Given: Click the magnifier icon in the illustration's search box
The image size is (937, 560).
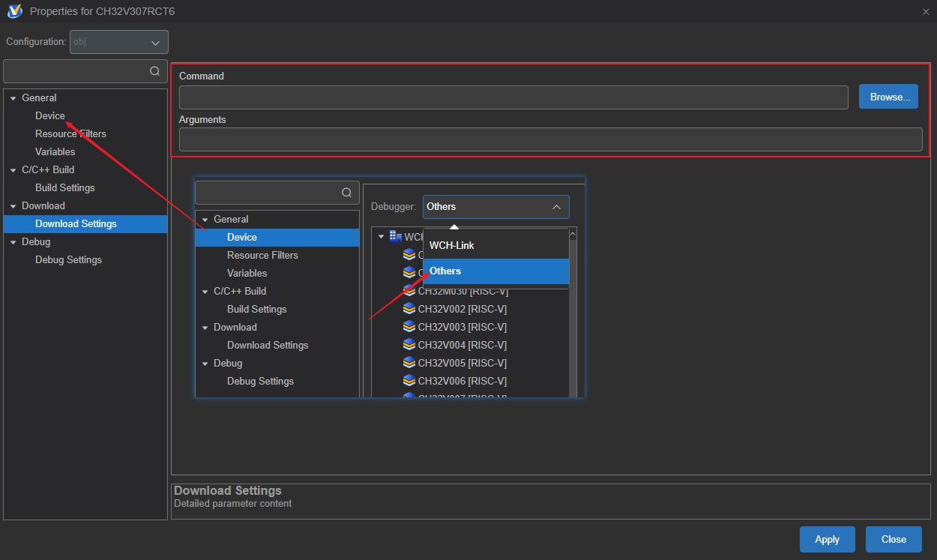Looking at the screenshot, I should pos(346,193).
